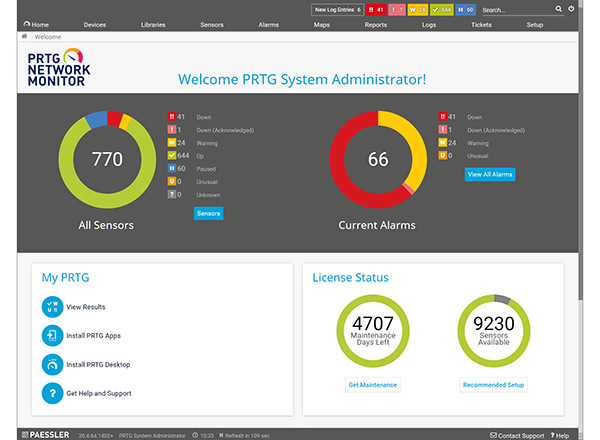Click Down icon in Current Alarms legend

tap(442, 116)
